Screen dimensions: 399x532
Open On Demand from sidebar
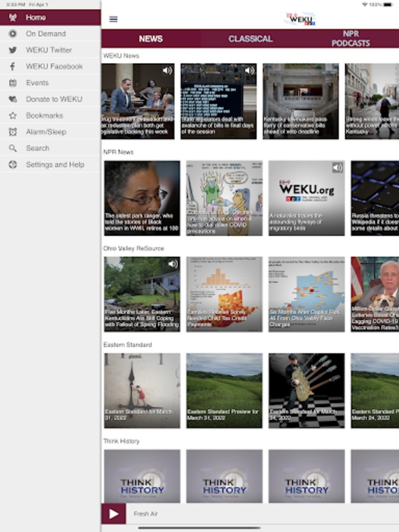click(x=51, y=34)
